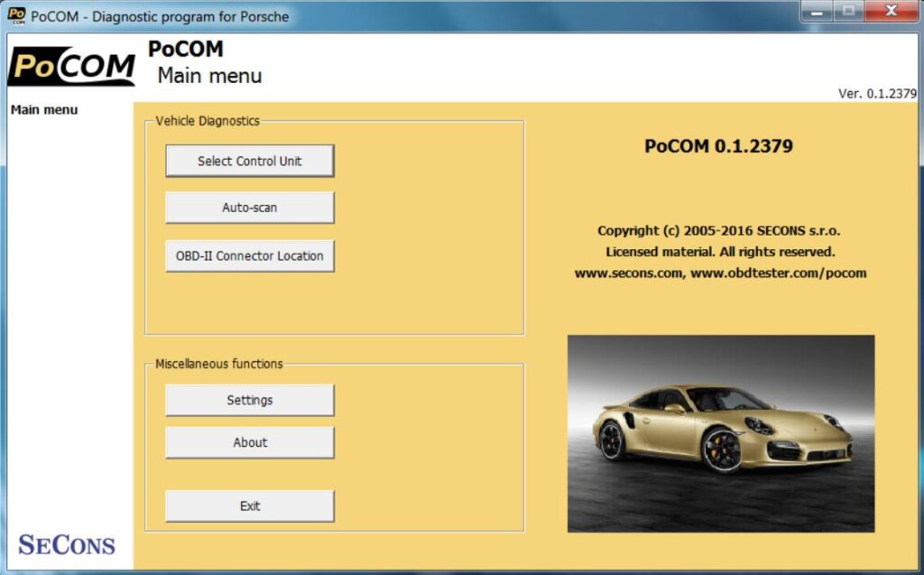Open the About dialog
Screen dimensions: 924x575
[x=249, y=442]
